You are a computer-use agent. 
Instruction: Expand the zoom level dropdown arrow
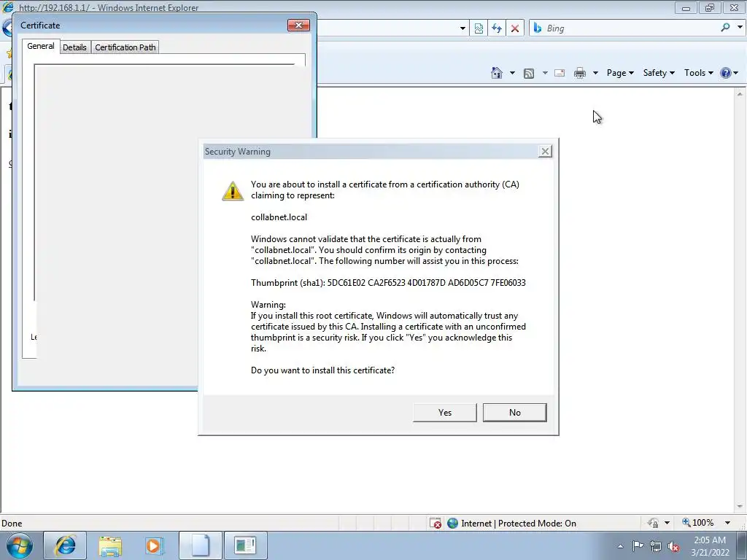tap(727, 523)
